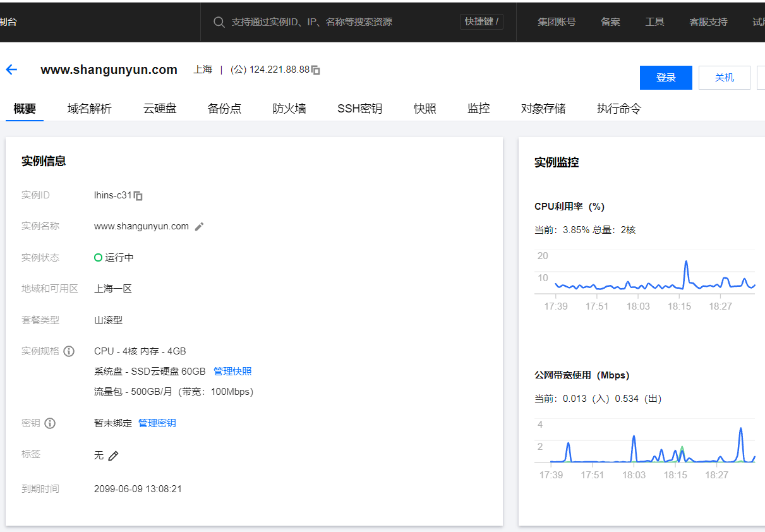
Task: Click the 关机 button
Action: point(725,78)
